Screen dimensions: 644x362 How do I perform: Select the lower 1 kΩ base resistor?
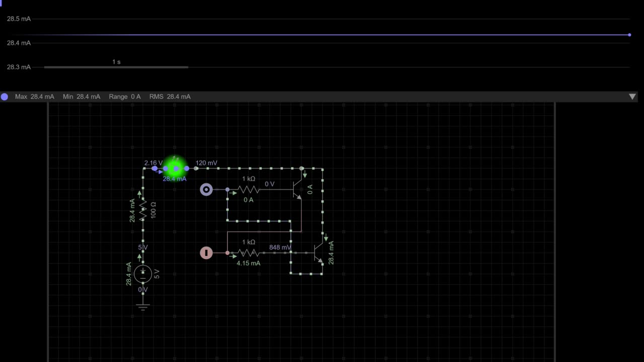tap(249, 253)
